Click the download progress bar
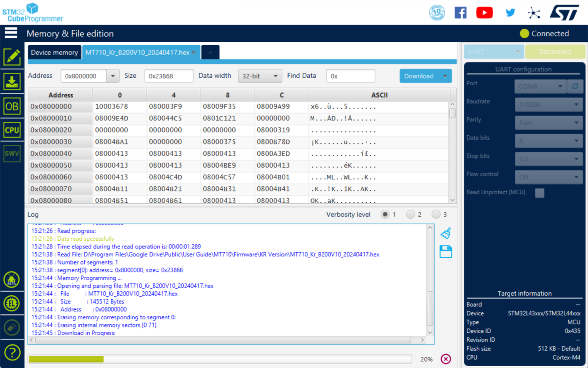This screenshot has height=368, width=588. [220, 359]
